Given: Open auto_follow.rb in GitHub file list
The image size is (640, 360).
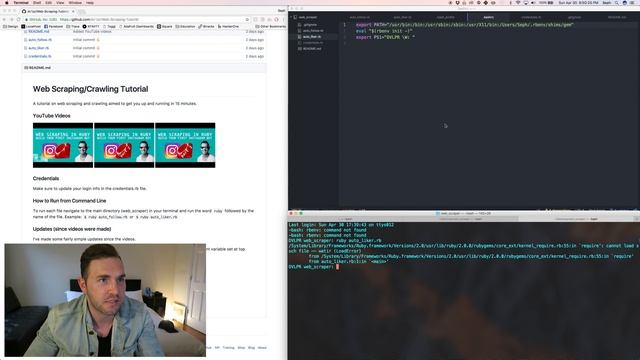Looking at the screenshot, I should coord(40,40).
